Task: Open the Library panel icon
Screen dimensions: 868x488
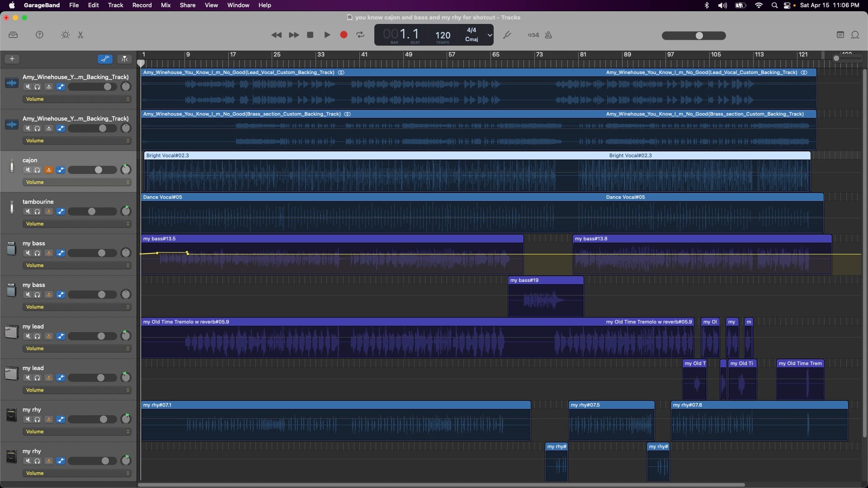Action: pyautogui.click(x=13, y=35)
